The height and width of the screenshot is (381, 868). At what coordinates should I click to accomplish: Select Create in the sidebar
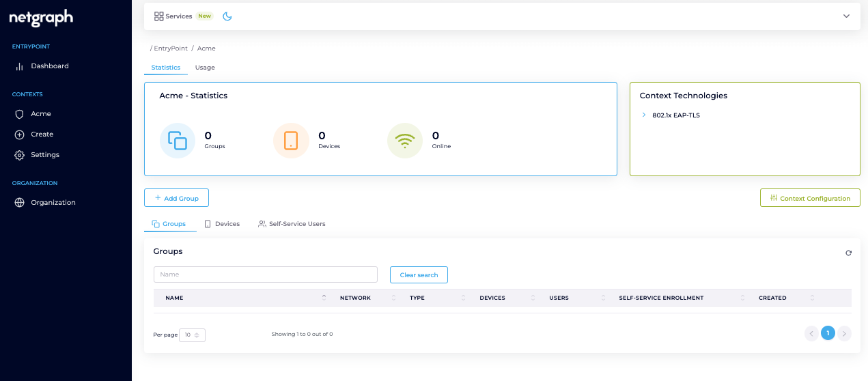click(x=42, y=135)
